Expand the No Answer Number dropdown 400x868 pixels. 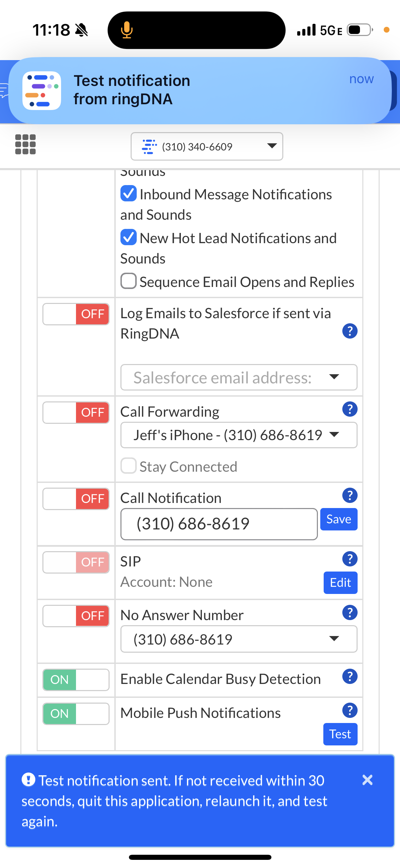[x=239, y=639]
